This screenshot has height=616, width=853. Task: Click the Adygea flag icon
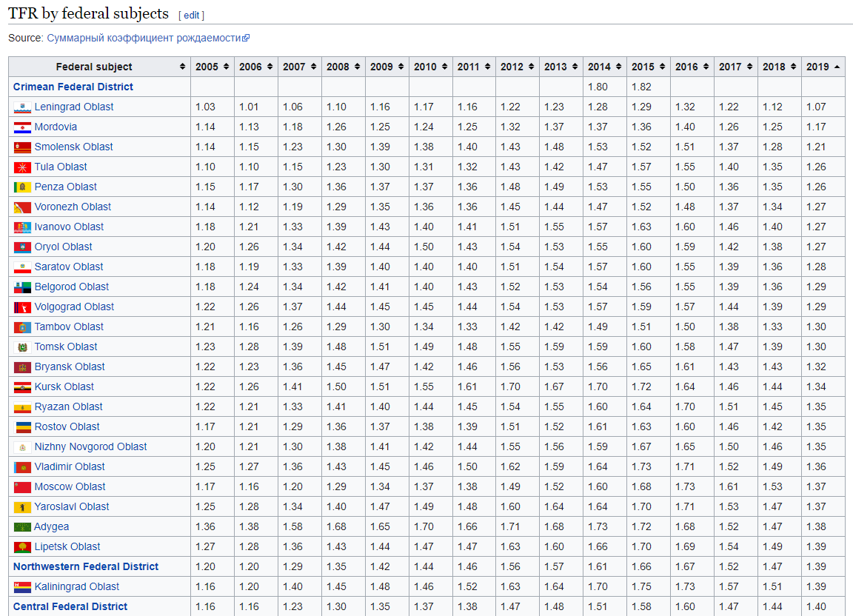click(22, 527)
